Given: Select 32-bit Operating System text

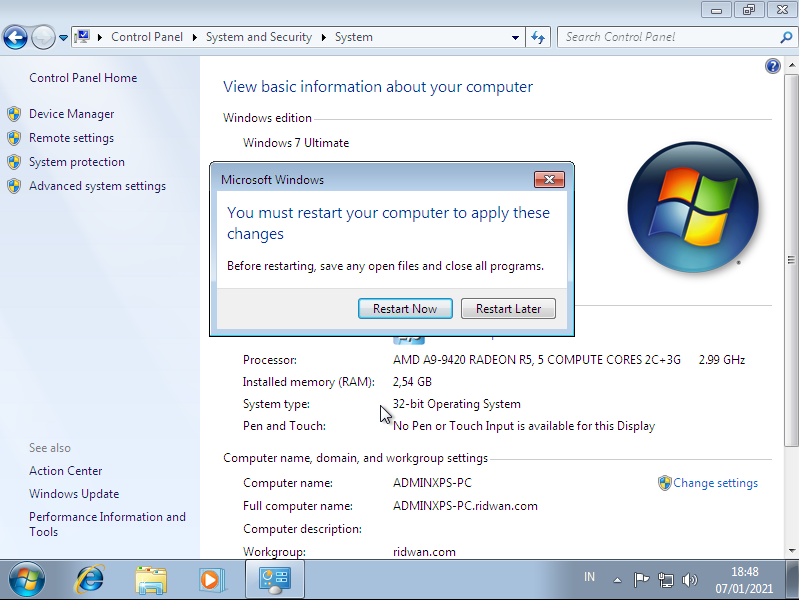Looking at the screenshot, I should 457,404.
